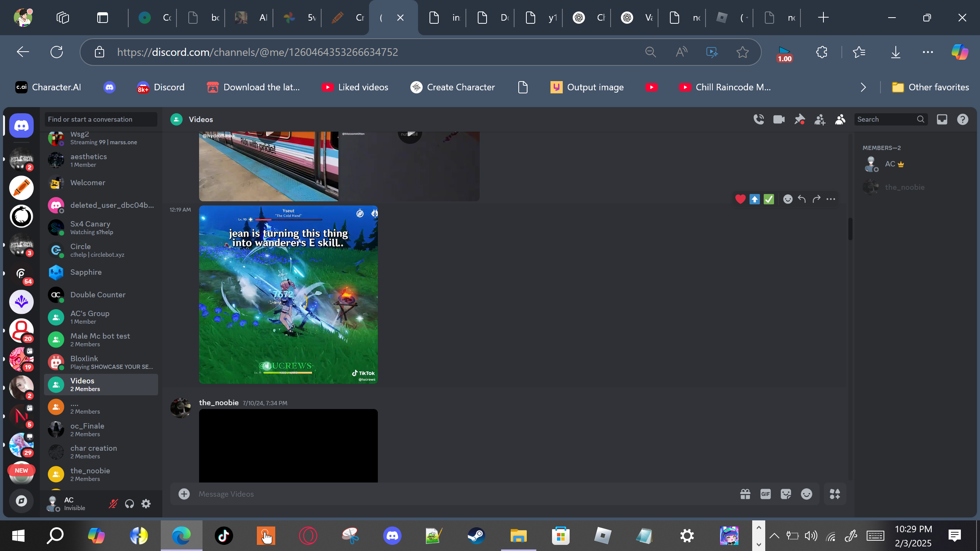This screenshot has width=980, height=551.
Task: View AC's profile in members list
Action: click(915, 164)
